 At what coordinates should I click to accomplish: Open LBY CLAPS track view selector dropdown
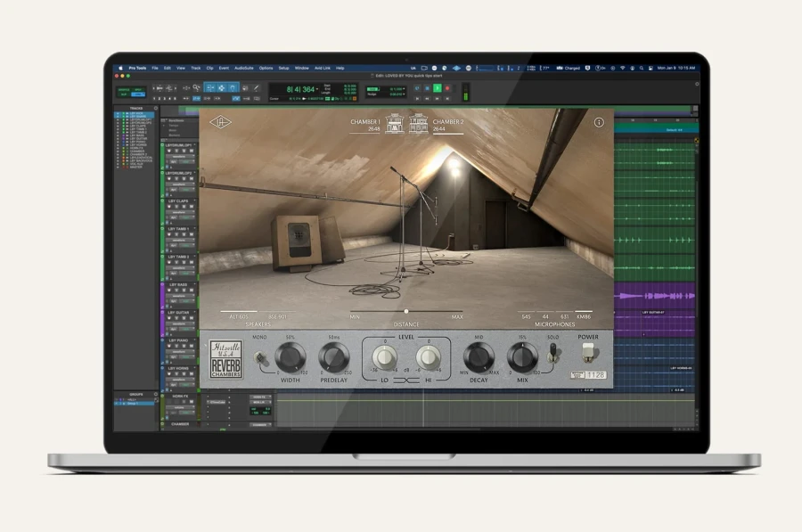pyautogui.click(x=180, y=212)
